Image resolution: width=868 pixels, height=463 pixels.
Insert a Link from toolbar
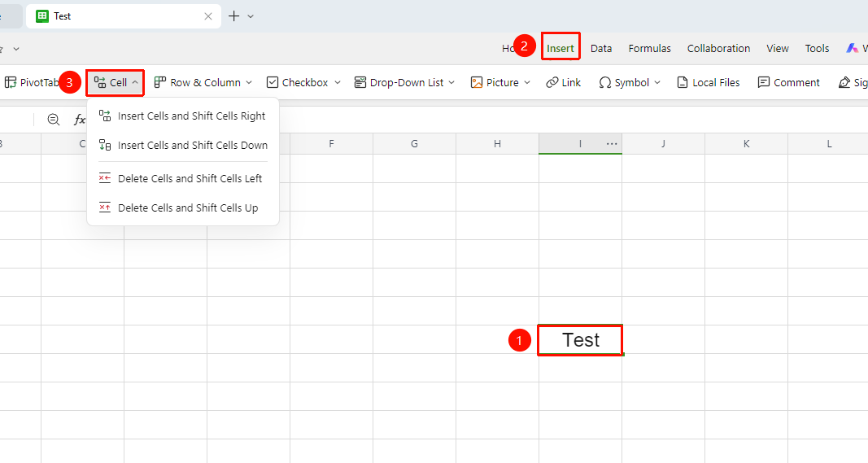[x=563, y=82]
